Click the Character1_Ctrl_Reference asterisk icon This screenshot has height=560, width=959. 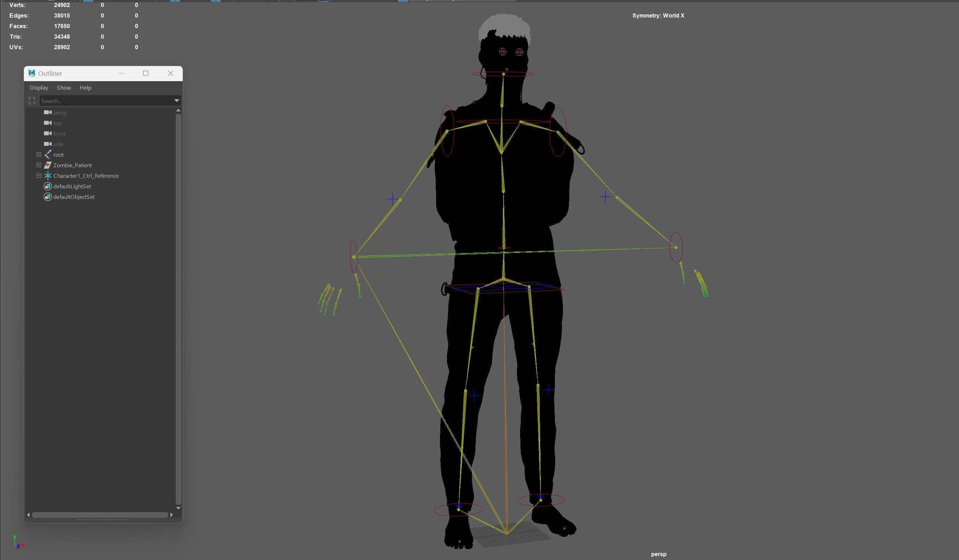coord(47,176)
